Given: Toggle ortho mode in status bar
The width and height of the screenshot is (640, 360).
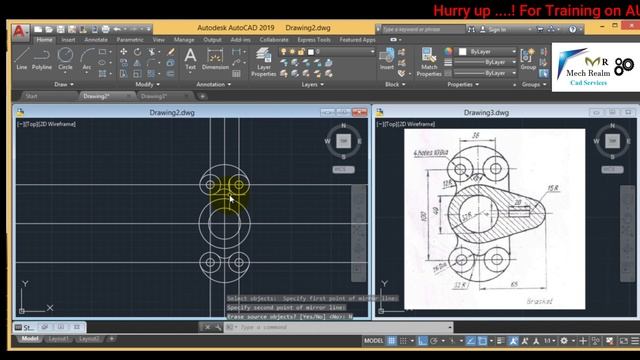Looking at the screenshot, I should tap(422, 341).
